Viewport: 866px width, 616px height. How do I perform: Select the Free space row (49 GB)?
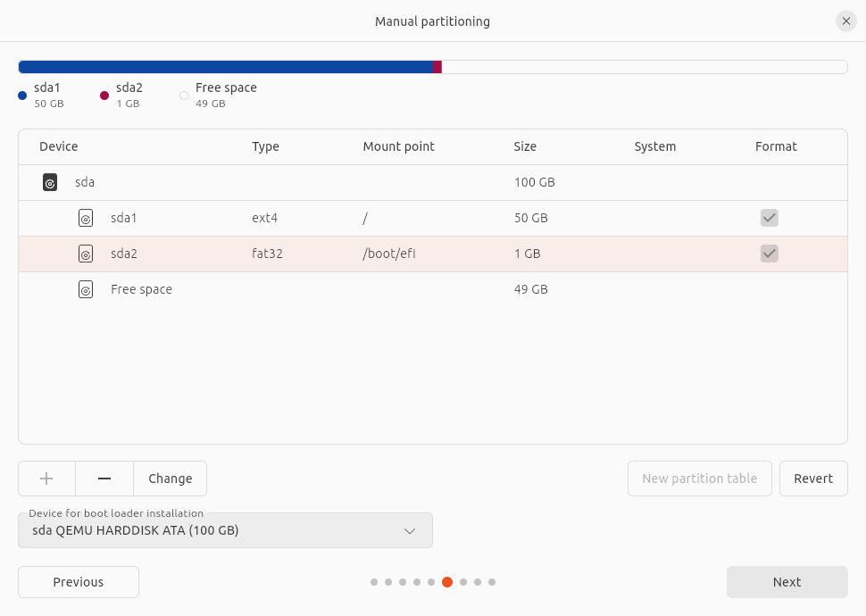tap(433, 289)
